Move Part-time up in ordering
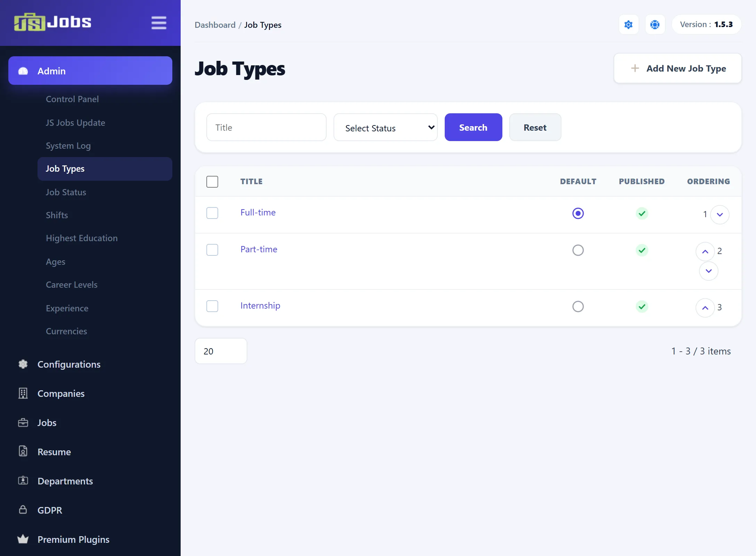756x556 pixels. click(x=705, y=252)
